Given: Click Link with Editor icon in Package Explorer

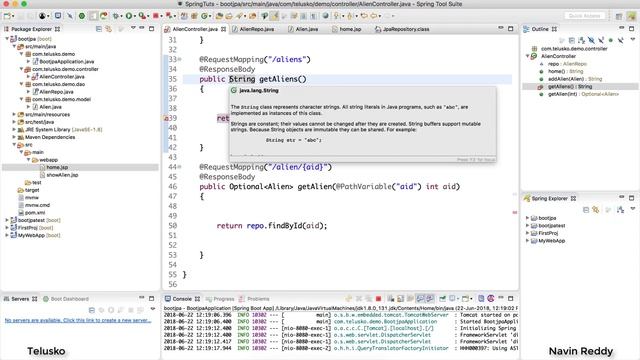Looking at the screenshot, I should [x=109, y=29].
